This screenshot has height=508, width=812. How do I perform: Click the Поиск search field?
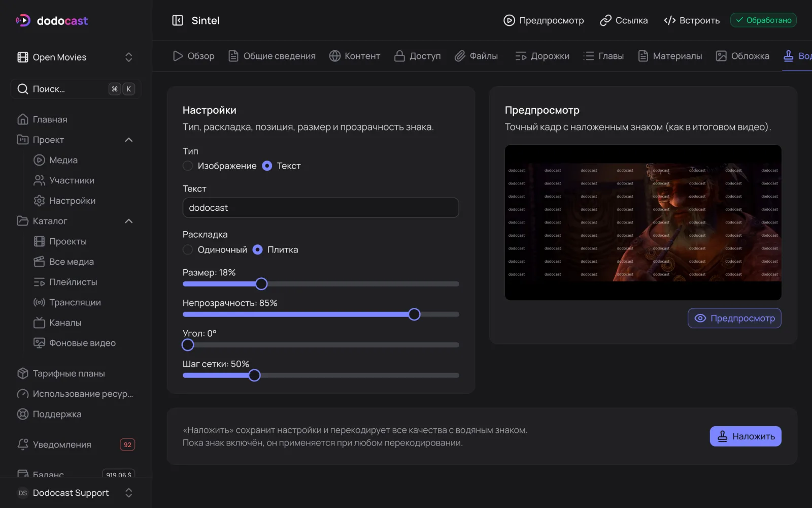click(x=76, y=89)
